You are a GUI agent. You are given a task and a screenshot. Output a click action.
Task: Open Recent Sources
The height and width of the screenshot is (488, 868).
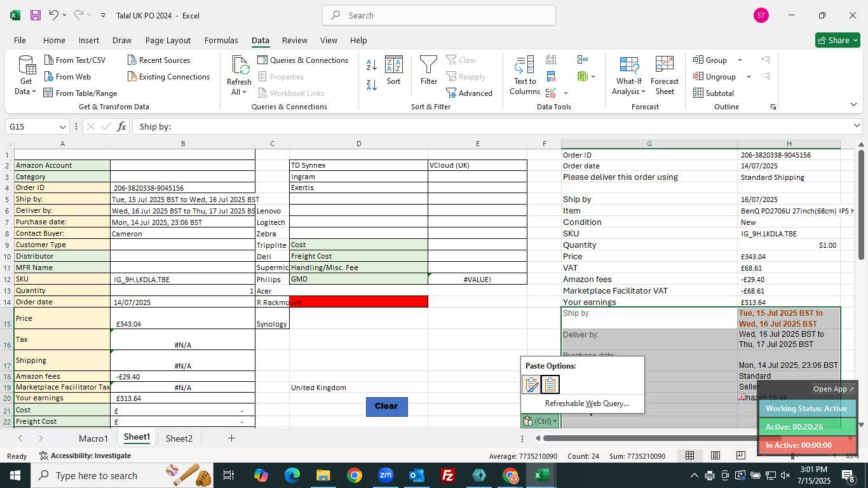(158, 60)
